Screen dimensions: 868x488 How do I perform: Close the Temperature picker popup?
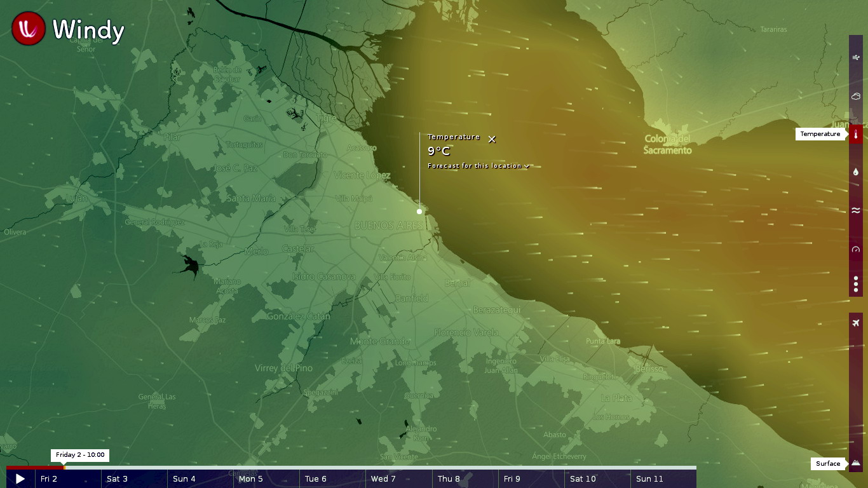[x=492, y=139]
